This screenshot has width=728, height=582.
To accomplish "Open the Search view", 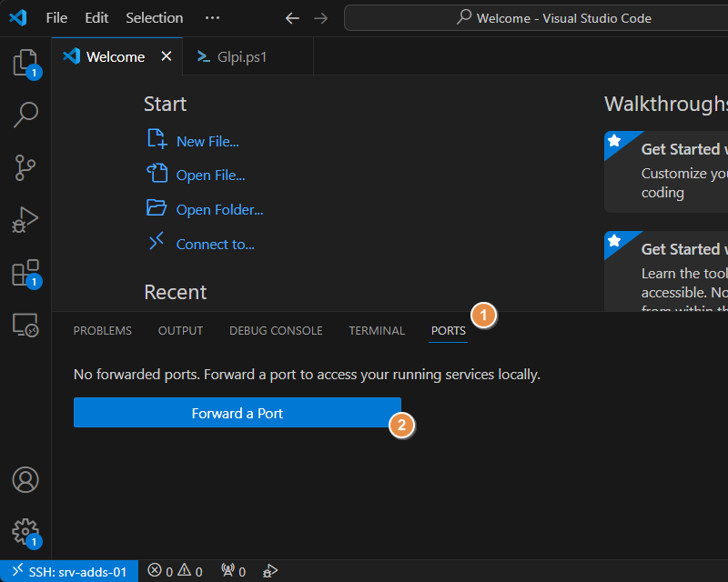I will [25, 115].
